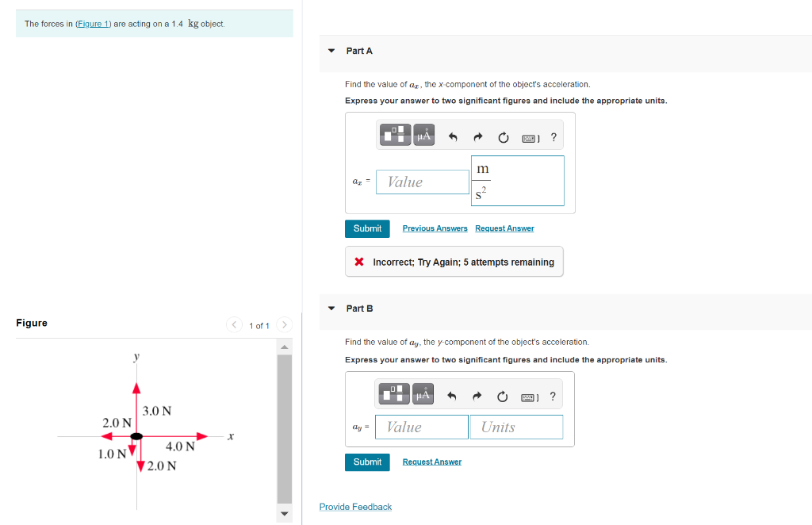812x525 pixels.
Task: Open the Figure 1 link
Action: pos(94,24)
